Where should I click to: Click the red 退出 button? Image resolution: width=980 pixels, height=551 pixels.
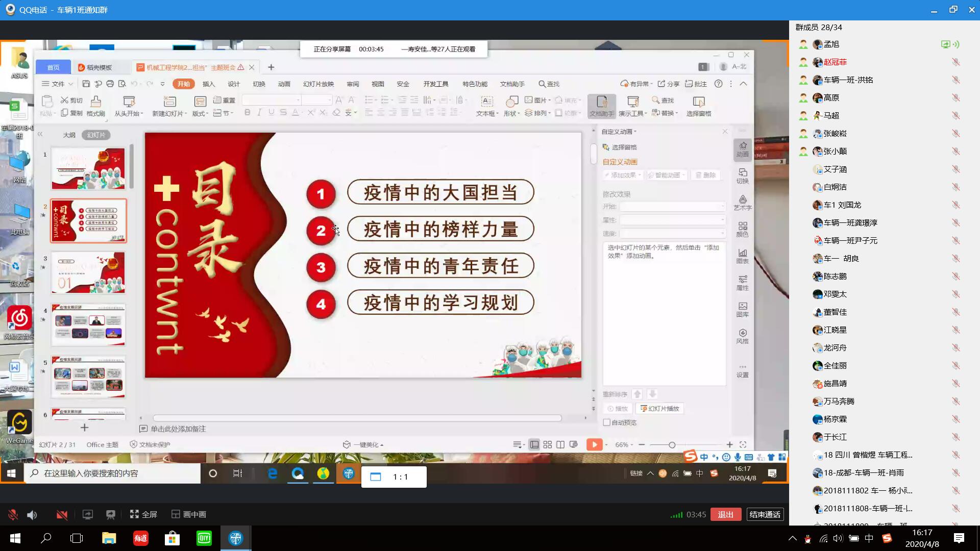pyautogui.click(x=725, y=514)
